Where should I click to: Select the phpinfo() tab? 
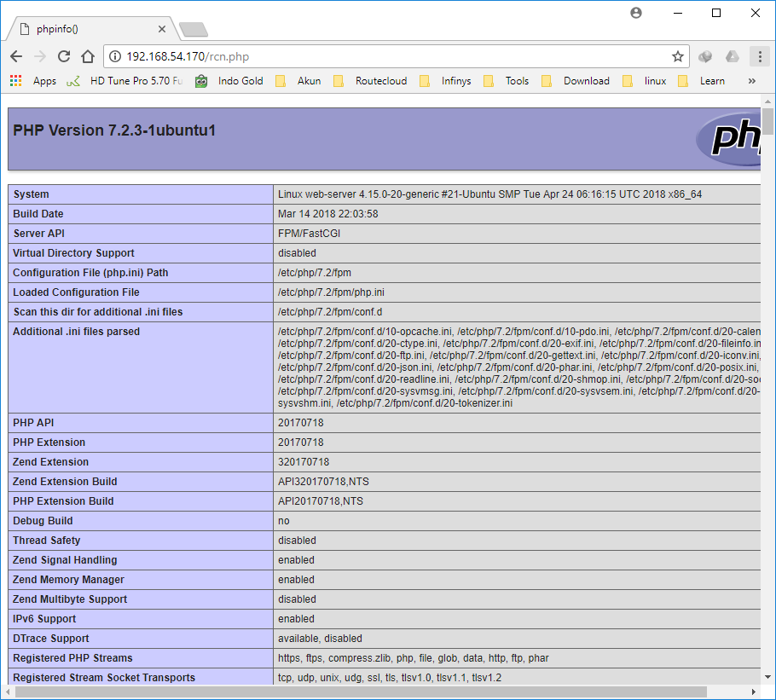pos(91,29)
